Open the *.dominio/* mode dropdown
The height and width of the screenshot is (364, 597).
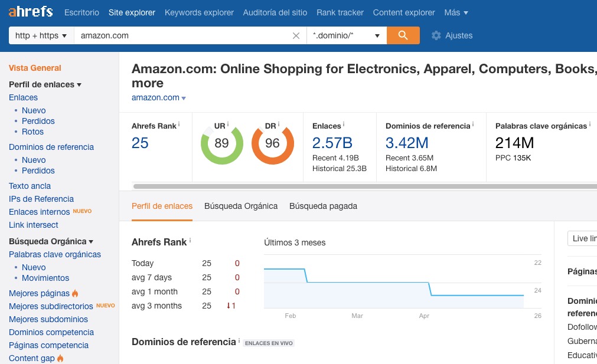(x=347, y=35)
